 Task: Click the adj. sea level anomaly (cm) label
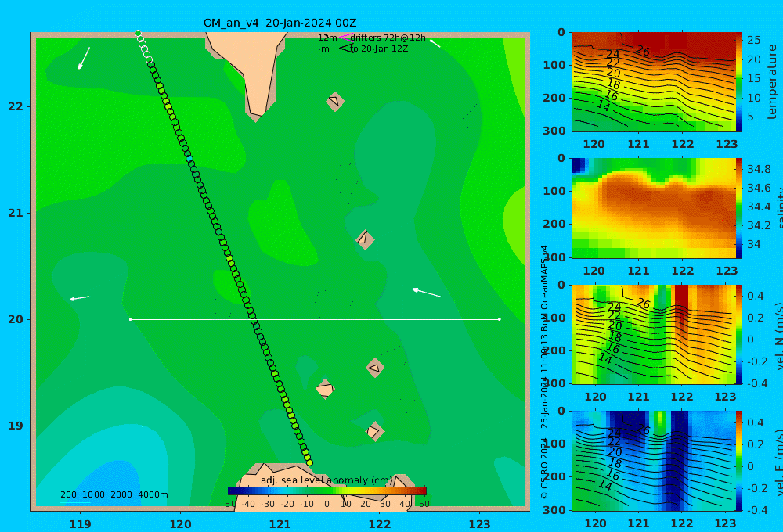pos(327,480)
